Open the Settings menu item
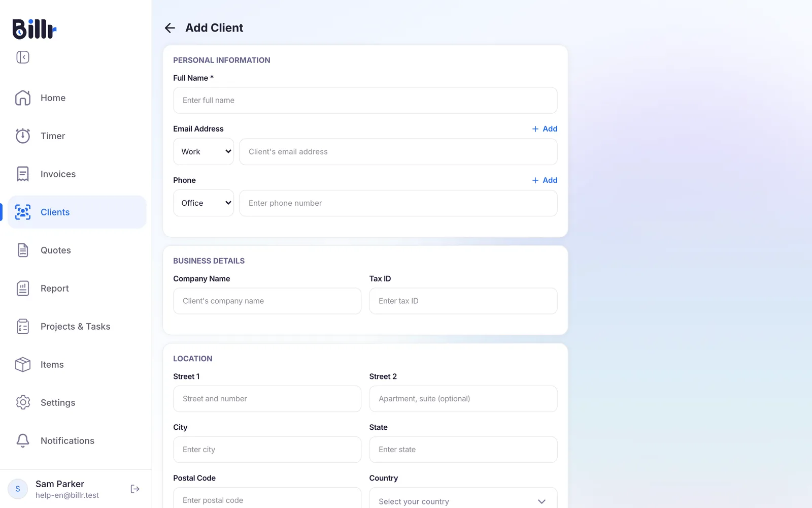The image size is (812, 508). (77, 403)
